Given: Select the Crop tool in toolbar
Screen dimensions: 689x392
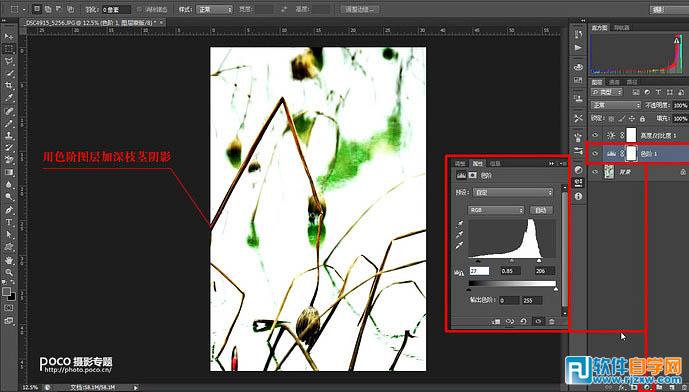Looking at the screenshot, I should tap(9, 86).
